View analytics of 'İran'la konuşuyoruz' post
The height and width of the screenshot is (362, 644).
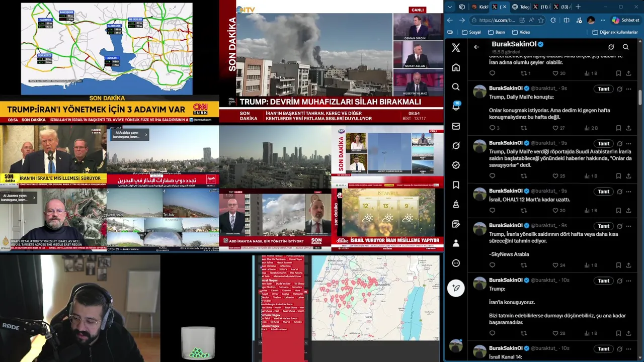pos(591,333)
